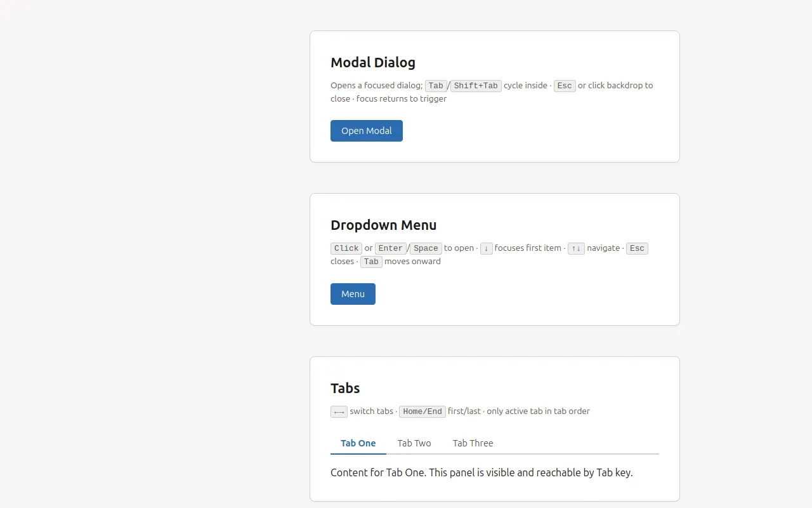The height and width of the screenshot is (508, 812).
Task: Click the Tabs section heading
Action: click(x=345, y=388)
